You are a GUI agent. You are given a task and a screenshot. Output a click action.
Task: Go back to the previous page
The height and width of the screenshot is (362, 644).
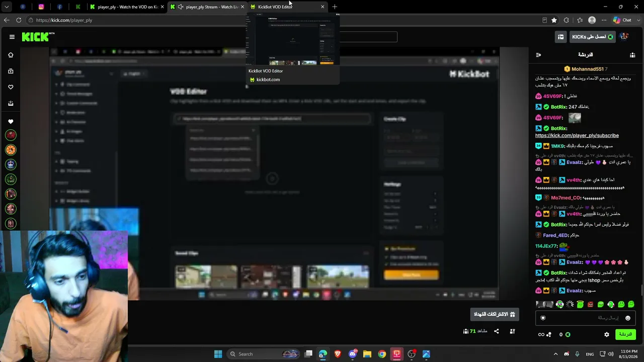[7, 20]
